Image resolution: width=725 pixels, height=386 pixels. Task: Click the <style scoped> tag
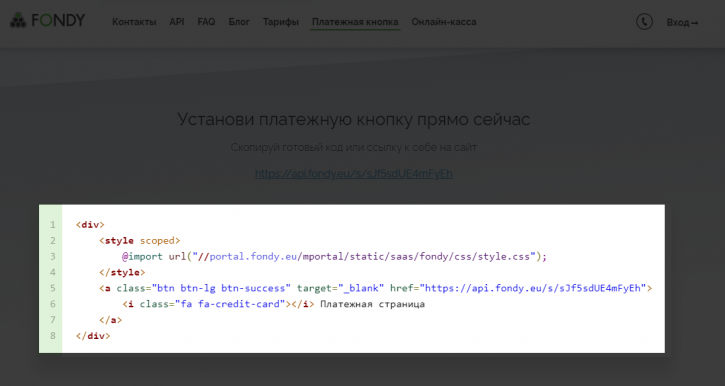click(140, 241)
